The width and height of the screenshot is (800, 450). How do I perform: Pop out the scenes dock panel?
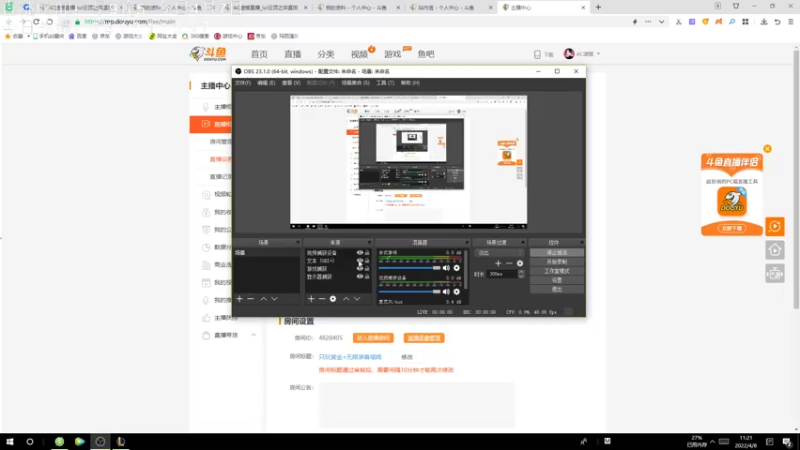click(x=298, y=242)
